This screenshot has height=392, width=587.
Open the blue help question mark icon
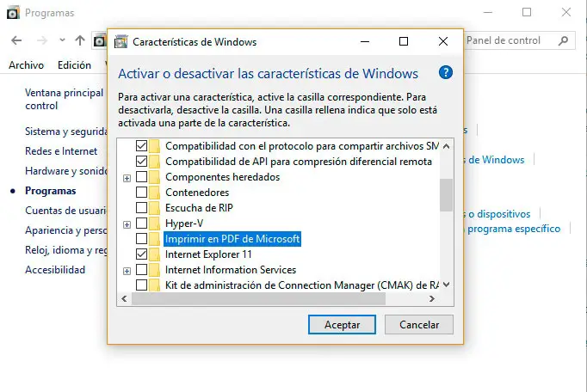point(446,72)
